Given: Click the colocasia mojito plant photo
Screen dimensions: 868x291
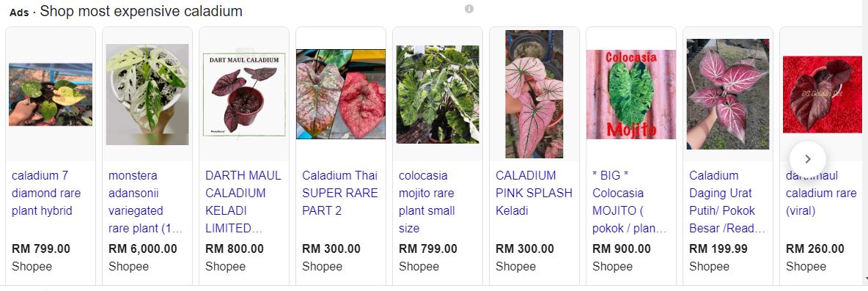Looking at the screenshot, I should [x=438, y=95].
